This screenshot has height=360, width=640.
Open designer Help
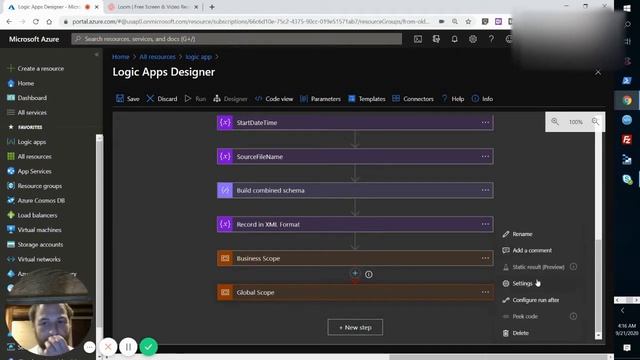453,99
